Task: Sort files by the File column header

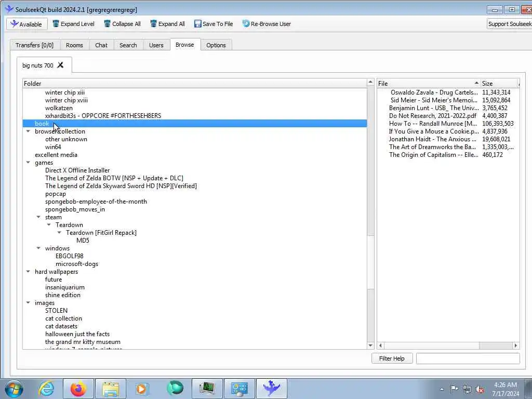Action: pyautogui.click(x=429, y=84)
